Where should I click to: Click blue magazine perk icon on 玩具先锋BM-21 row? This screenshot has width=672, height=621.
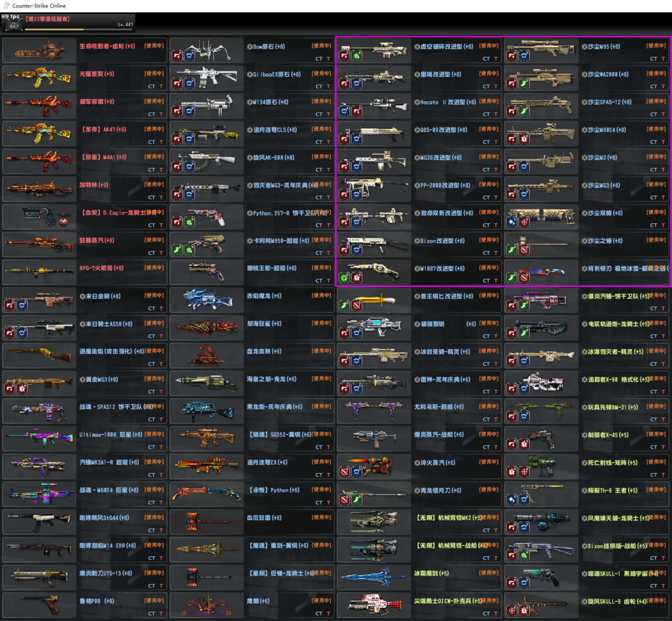(524, 416)
